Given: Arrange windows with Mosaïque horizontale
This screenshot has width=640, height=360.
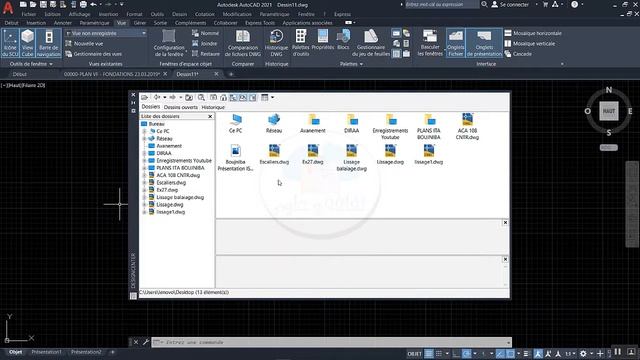Looking at the screenshot, I should (x=533, y=33).
